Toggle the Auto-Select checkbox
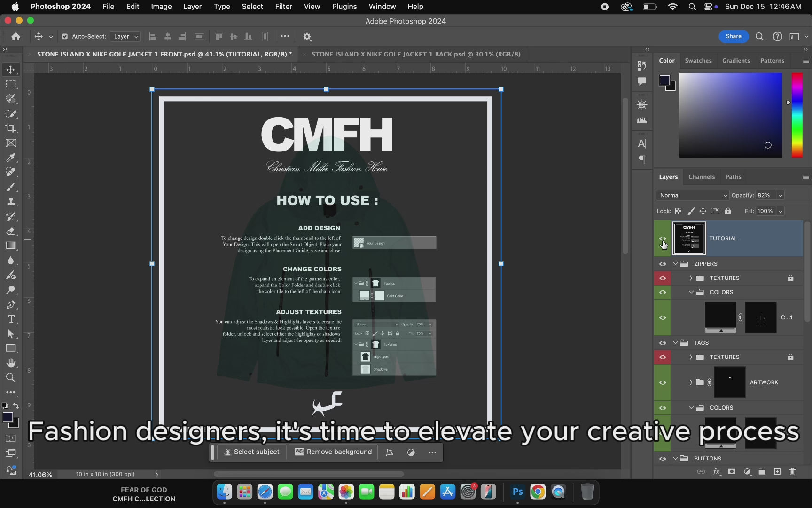The width and height of the screenshot is (812, 508). (65, 36)
